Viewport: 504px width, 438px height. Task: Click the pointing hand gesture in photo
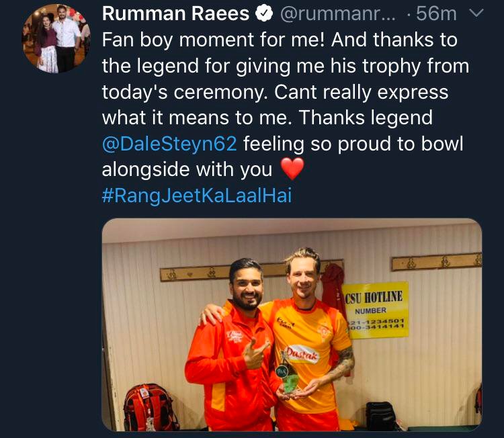[x=254, y=353]
